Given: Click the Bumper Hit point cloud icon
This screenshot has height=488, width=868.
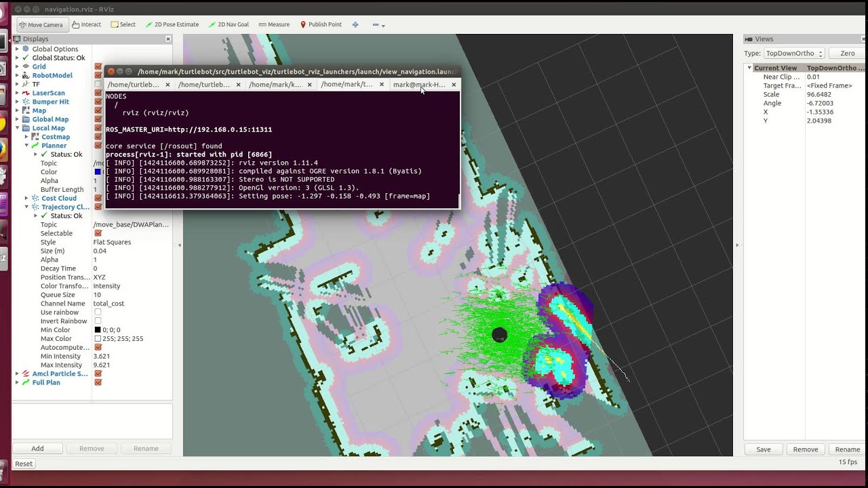Looking at the screenshot, I should point(26,102).
